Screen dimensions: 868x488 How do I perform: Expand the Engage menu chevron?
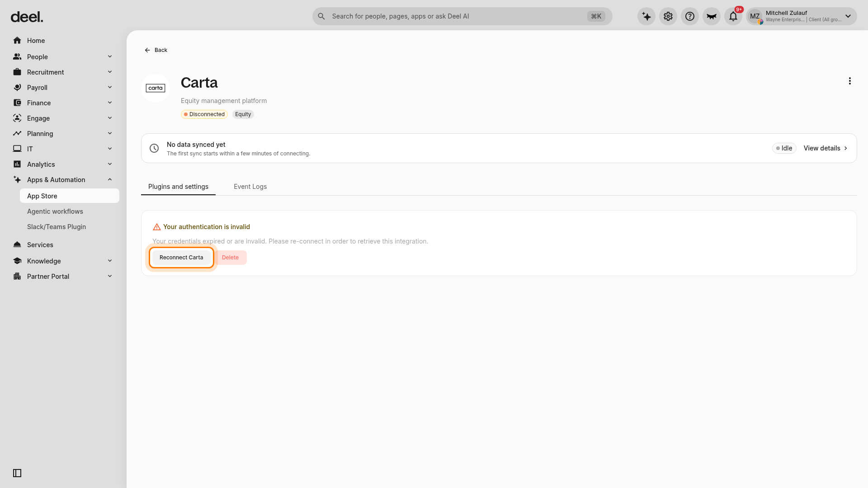click(110, 118)
